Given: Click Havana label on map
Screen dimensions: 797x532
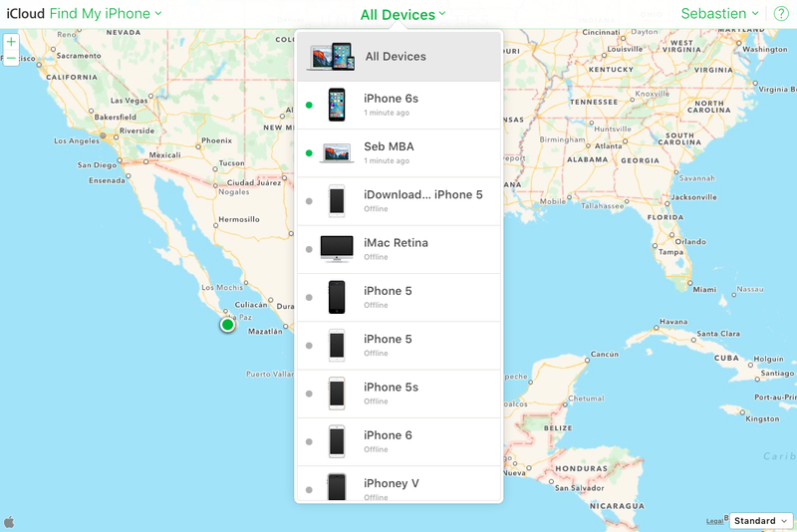Looking at the screenshot, I should (x=673, y=321).
